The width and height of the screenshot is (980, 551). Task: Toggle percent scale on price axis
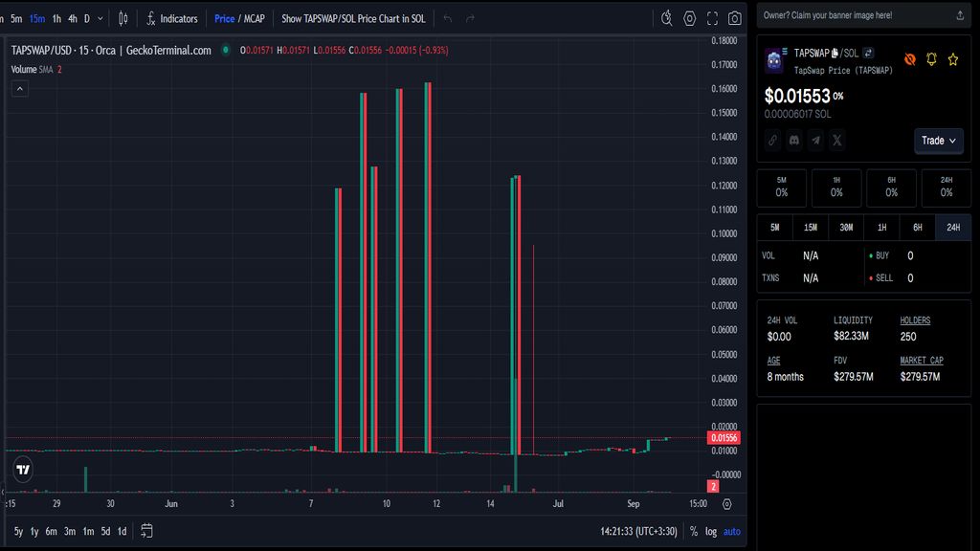point(694,532)
